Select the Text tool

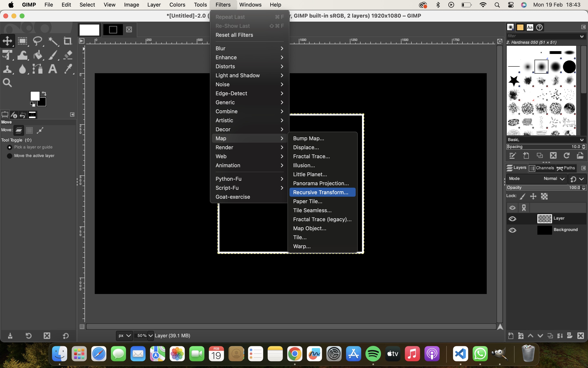(x=53, y=69)
